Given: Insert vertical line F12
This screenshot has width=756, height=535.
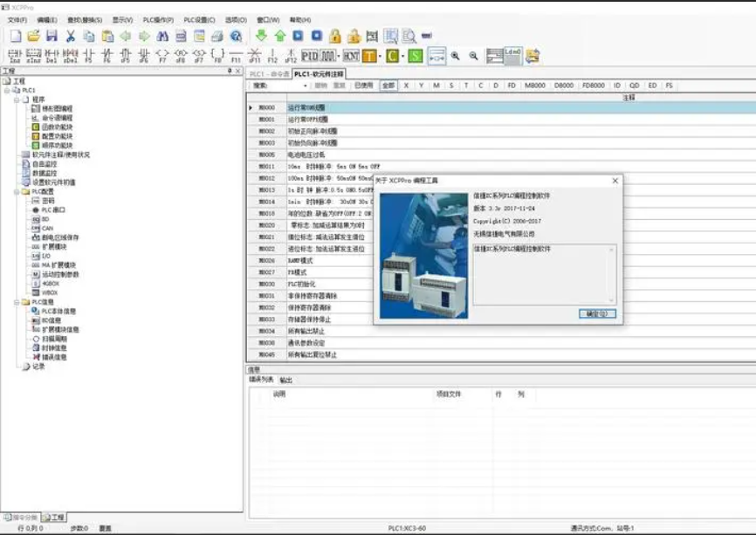Looking at the screenshot, I should (x=272, y=56).
